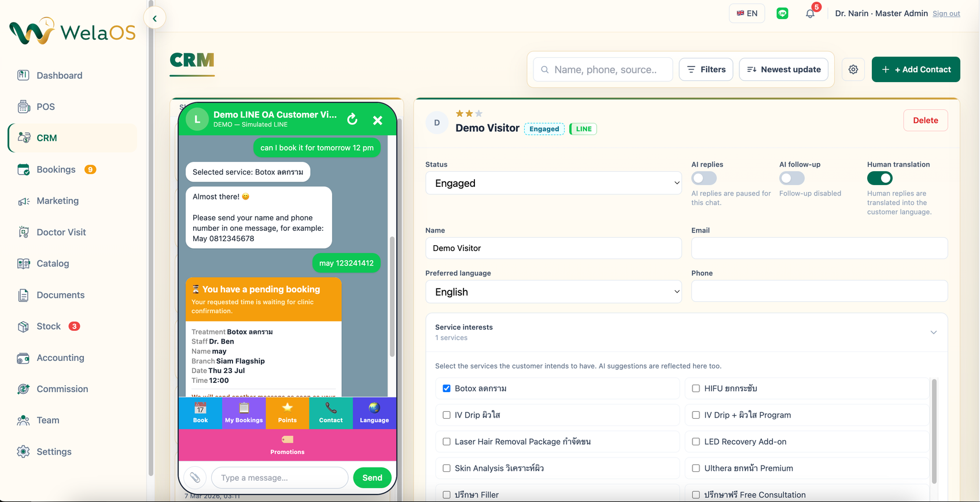Click the Documents sidebar icon
980x502 pixels.
23,295
